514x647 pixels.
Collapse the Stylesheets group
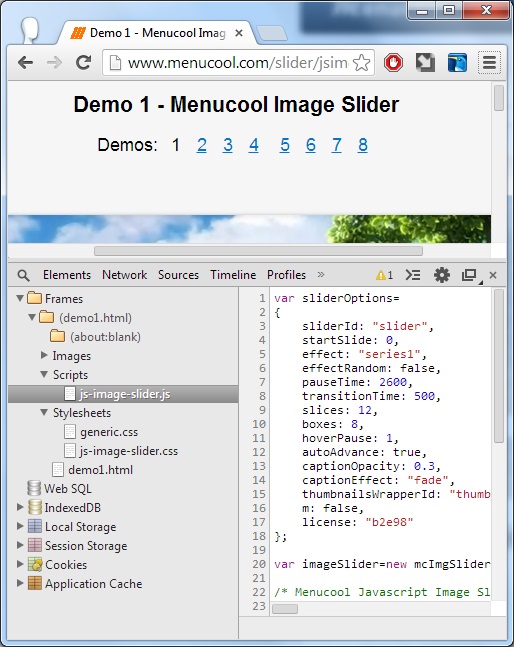coord(44,412)
